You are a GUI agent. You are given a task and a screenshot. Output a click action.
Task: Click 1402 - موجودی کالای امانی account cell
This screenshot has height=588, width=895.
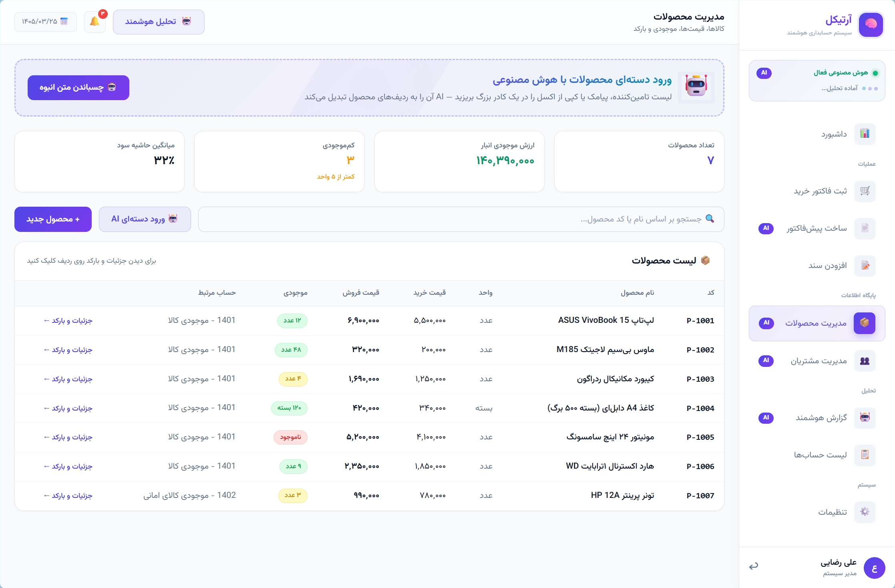tap(190, 495)
